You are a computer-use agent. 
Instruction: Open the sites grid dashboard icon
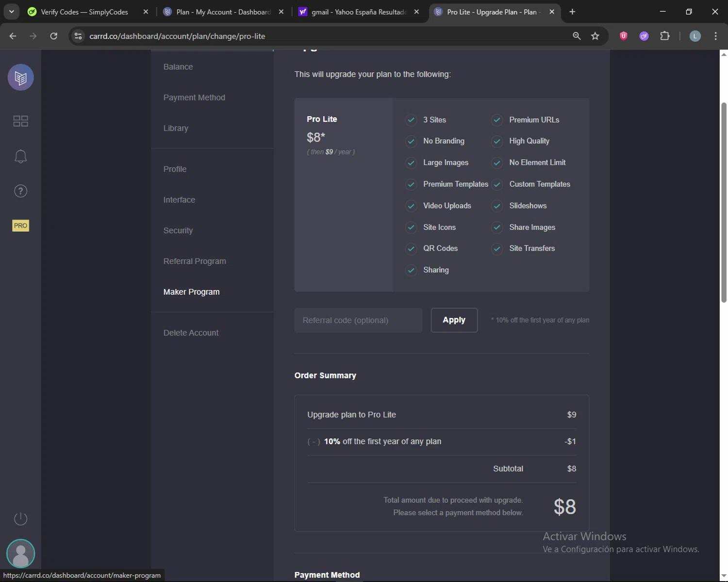point(20,121)
